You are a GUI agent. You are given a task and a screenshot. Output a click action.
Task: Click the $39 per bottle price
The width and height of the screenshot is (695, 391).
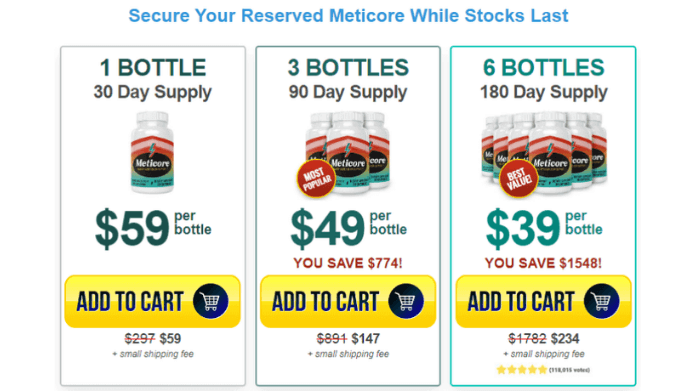pyautogui.click(x=544, y=228)
